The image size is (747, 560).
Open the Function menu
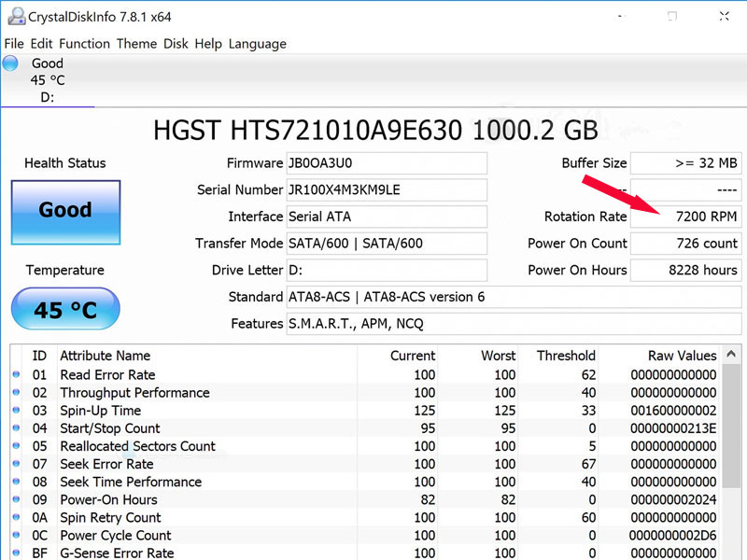[x=84, y=44]
